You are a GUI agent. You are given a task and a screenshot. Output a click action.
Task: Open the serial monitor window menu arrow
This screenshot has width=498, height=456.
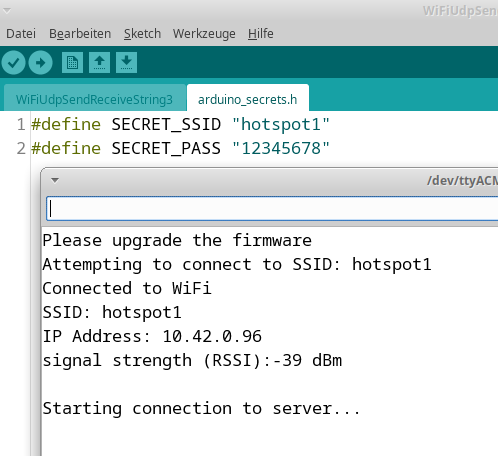pos(55,180)
